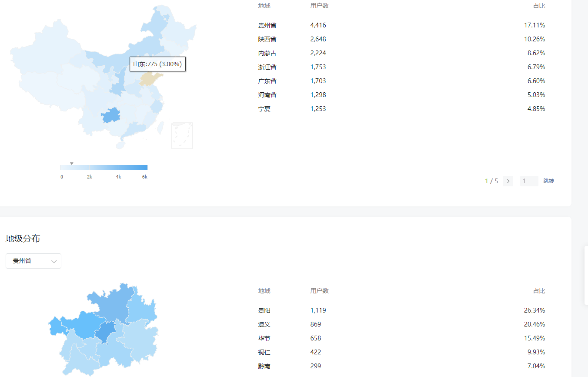
Task: Click the 黔南 row in city table
Action: [x=401, y=366]
